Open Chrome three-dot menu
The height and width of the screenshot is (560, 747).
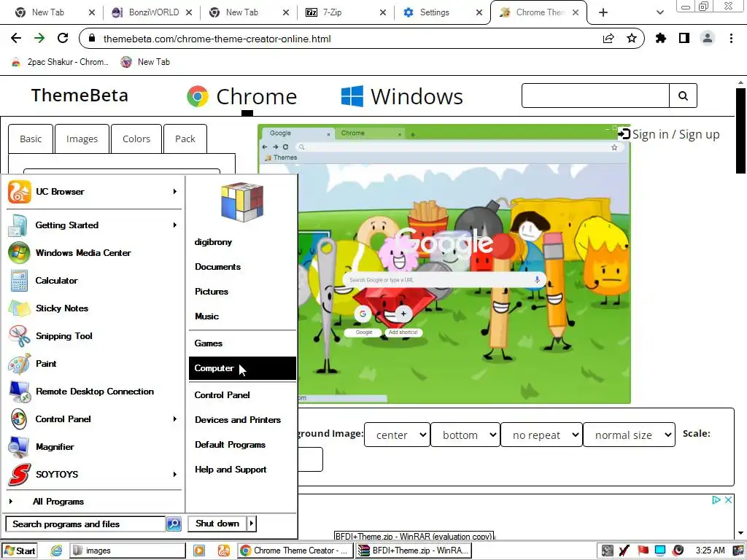(731, 39)
